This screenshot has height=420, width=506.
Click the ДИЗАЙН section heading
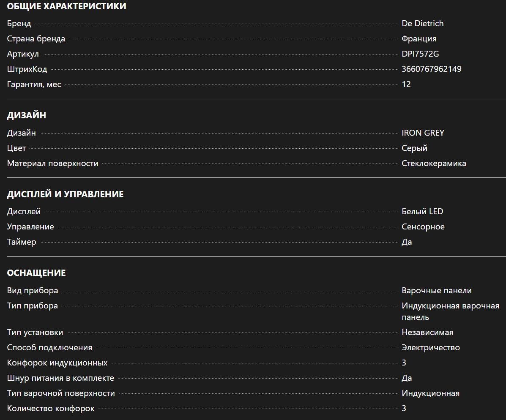(27, 115)
